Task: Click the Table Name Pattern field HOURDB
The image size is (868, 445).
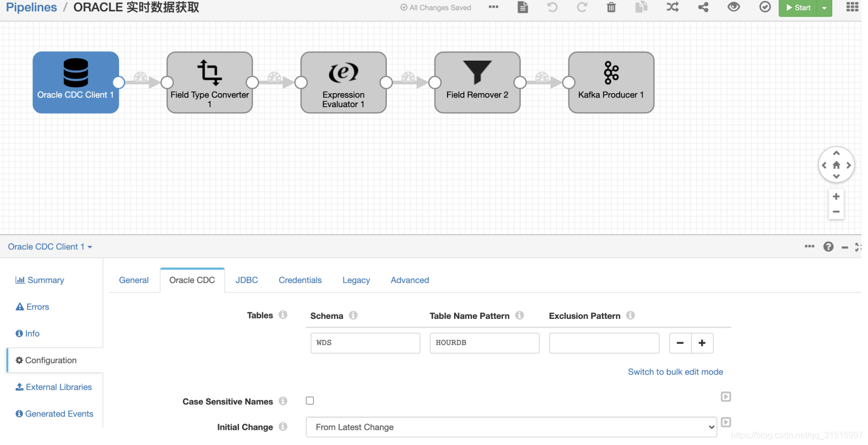Action: click(x=484, y=343)
